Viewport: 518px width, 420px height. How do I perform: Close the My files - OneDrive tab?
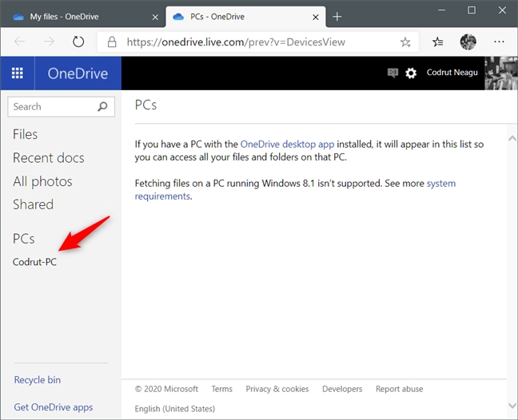155,17
